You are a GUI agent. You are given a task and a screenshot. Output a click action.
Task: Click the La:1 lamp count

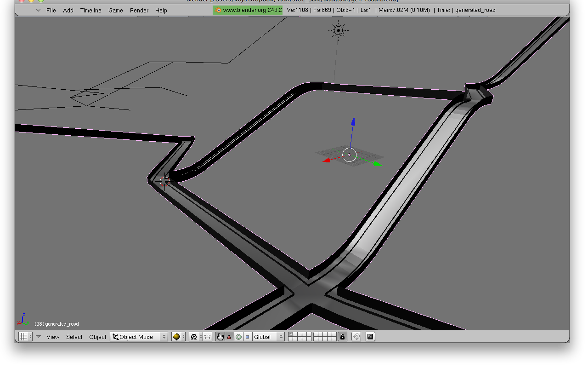(367, 10)
